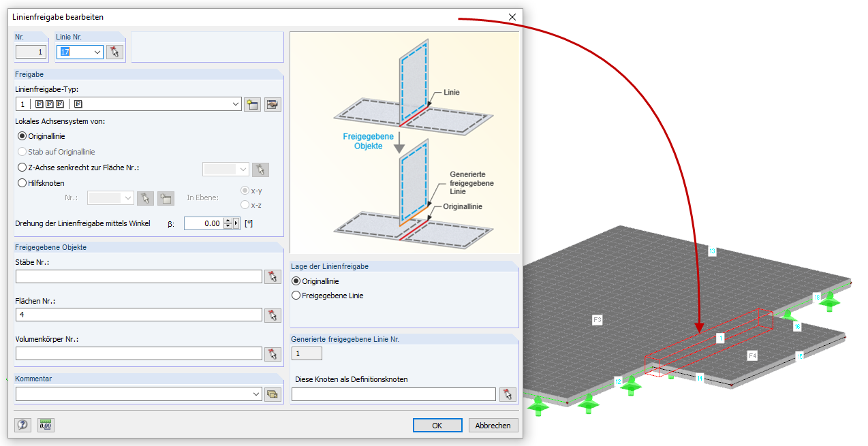Image resolution: width=868 pixels, height=446 pixels.
Task: Click line release label 1 in model
Action: pos(720,338)
